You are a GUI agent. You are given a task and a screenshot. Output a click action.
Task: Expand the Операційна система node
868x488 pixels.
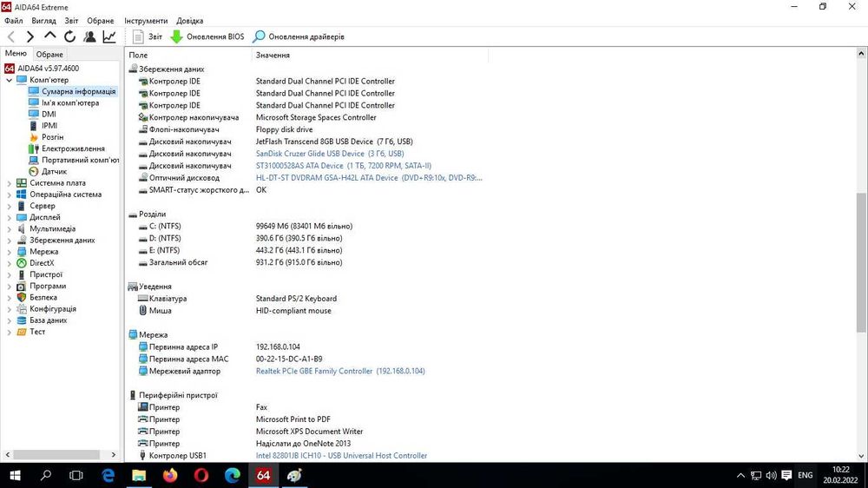9,195
